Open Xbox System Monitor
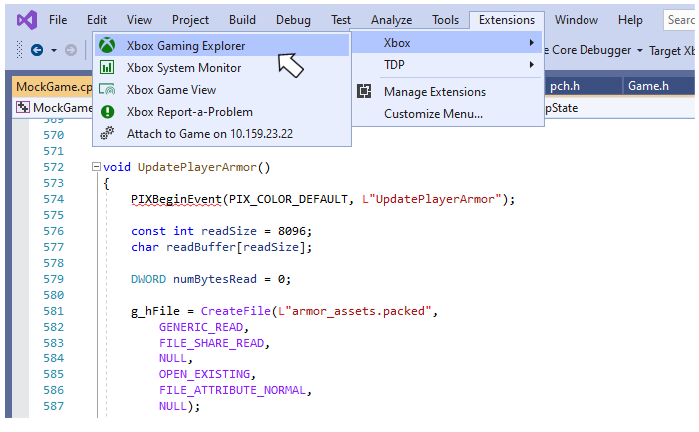Screen dimensions: 699x432 (222, 68)
